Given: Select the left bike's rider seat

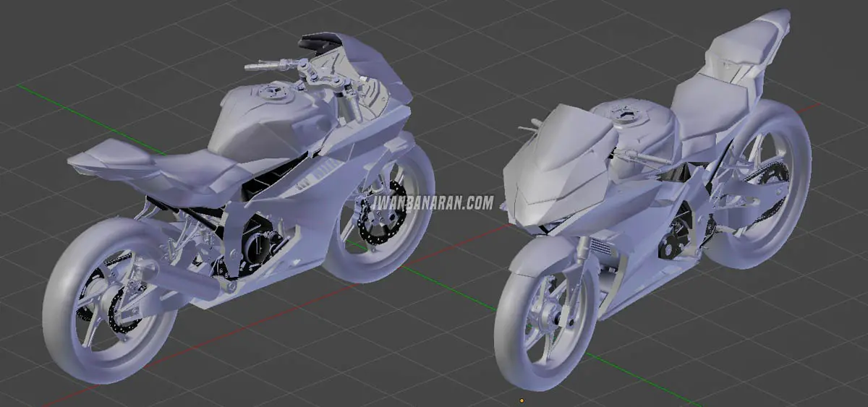Looking at the screenshot, I should point(195,168).
